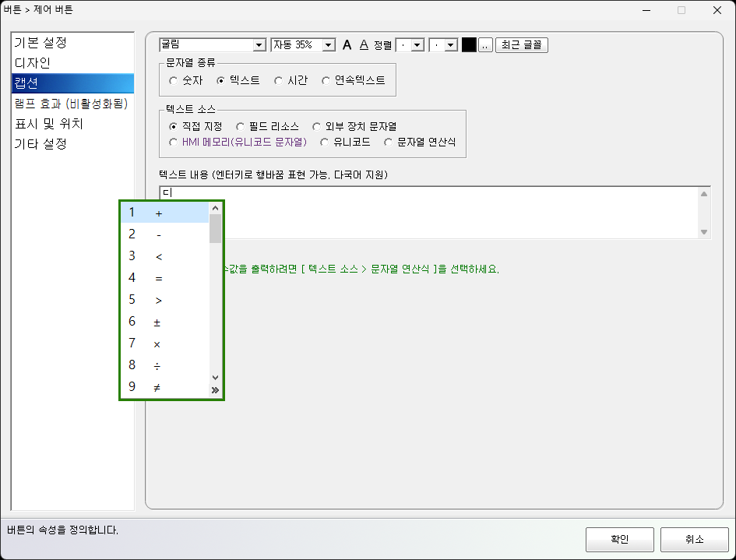The height and width of the screenshot is (560, 736).
Task: Click the » arrow in the symbol popup
Action: [216, 389]
